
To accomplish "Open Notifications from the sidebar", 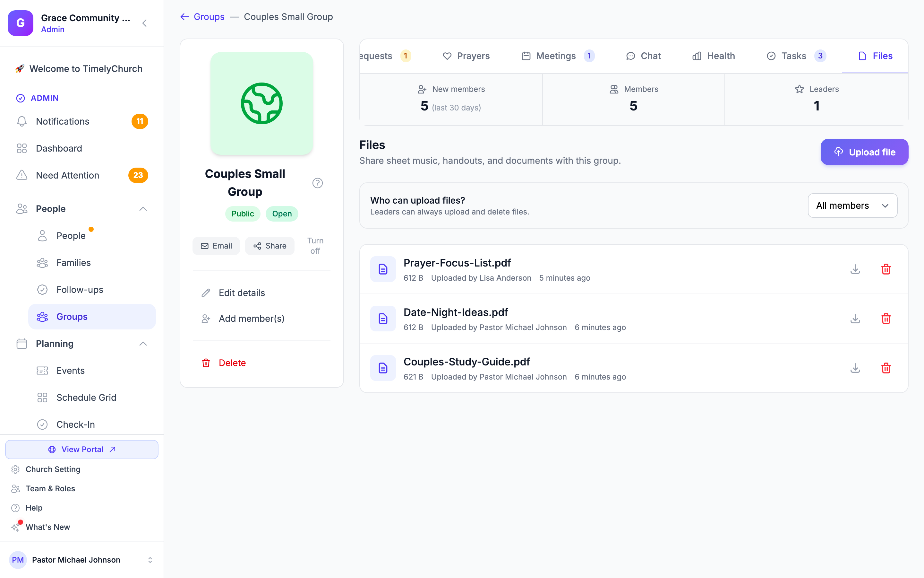I will click(82, 121).
